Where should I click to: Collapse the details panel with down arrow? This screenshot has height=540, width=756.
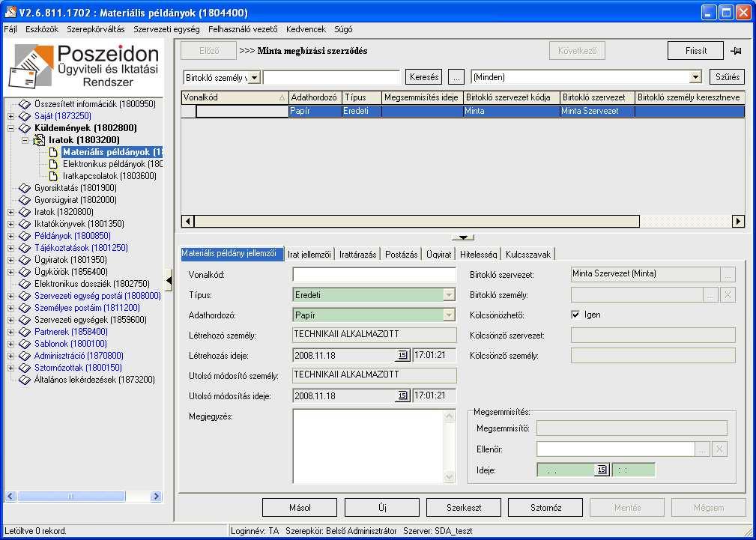[x=463, y=237]
